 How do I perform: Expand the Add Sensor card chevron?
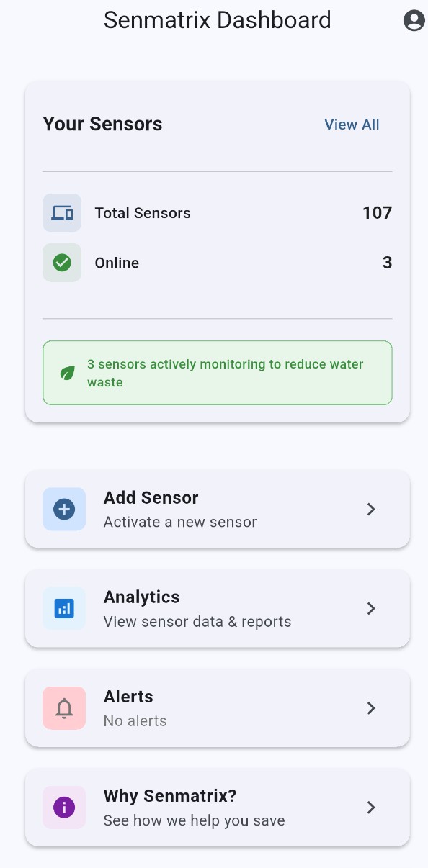click(x=371, y=509)
